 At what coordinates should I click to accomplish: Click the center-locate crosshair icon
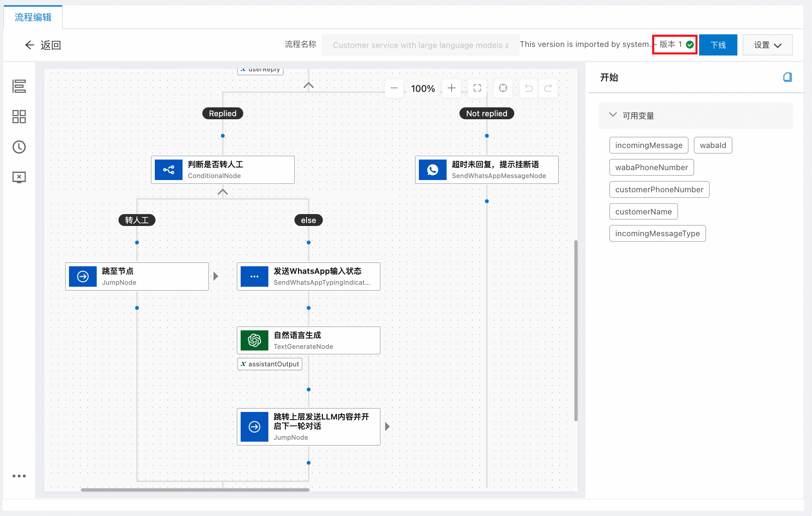[x=503, y=89]
